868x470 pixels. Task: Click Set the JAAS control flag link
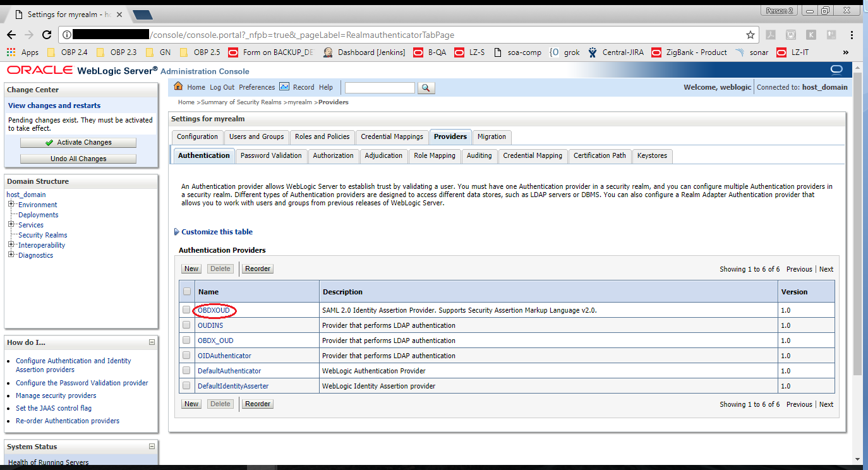coord(54,408)
